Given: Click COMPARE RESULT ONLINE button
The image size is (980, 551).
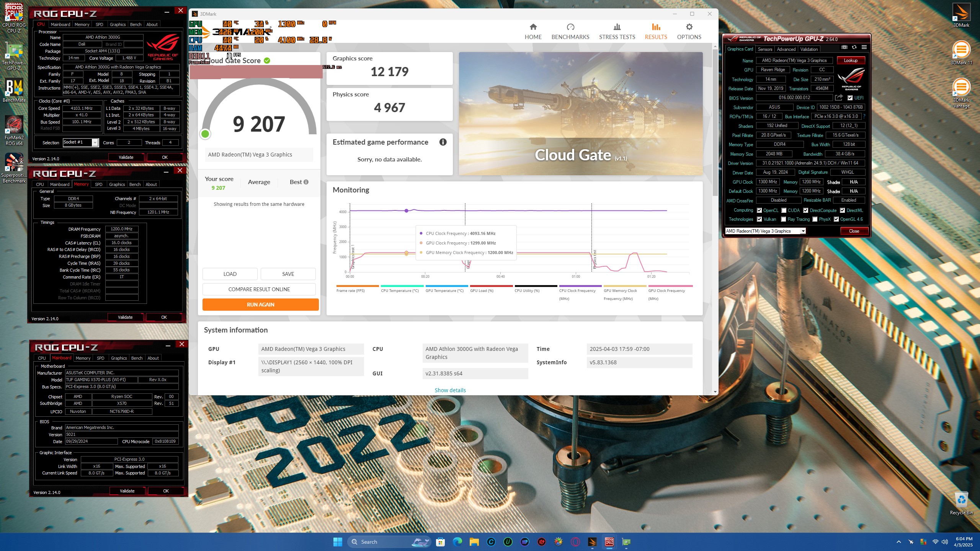Looking at the screenshot, I should click(259, 289).
